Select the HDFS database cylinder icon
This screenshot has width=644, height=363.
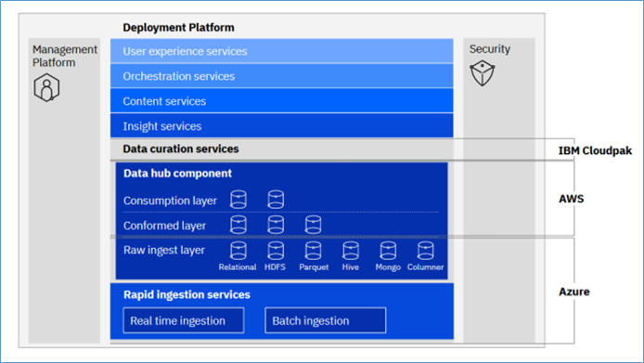coord(276,251)
